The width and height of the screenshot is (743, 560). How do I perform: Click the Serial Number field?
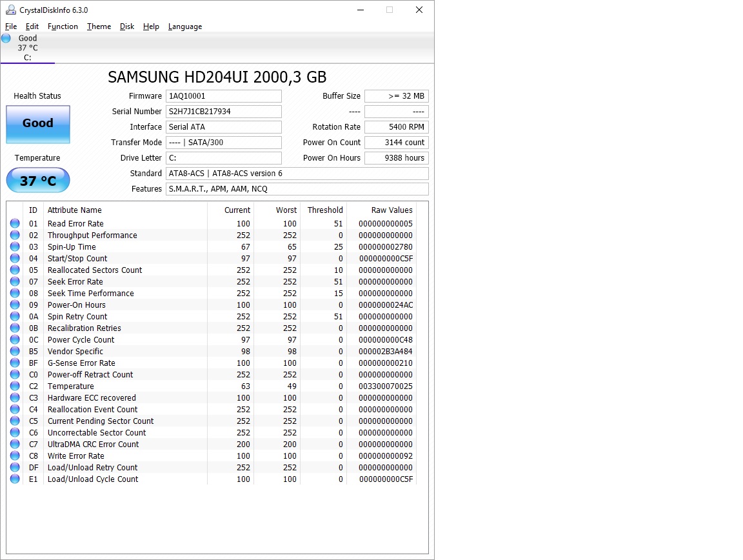coord(224,112)
